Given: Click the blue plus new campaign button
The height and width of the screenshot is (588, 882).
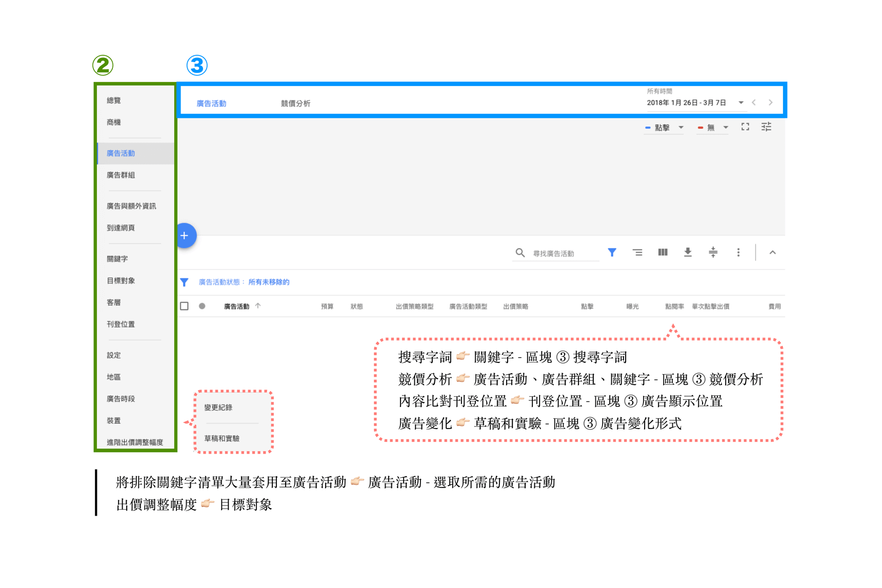Looking at the screenshot, I should click(185, 236).
